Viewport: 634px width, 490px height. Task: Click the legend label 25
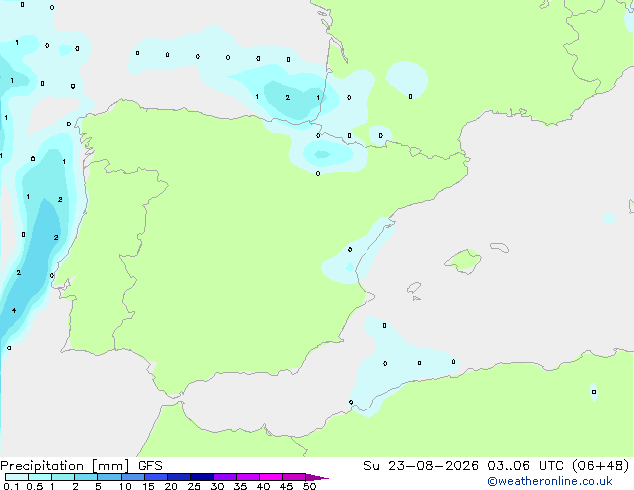point(194,486)
